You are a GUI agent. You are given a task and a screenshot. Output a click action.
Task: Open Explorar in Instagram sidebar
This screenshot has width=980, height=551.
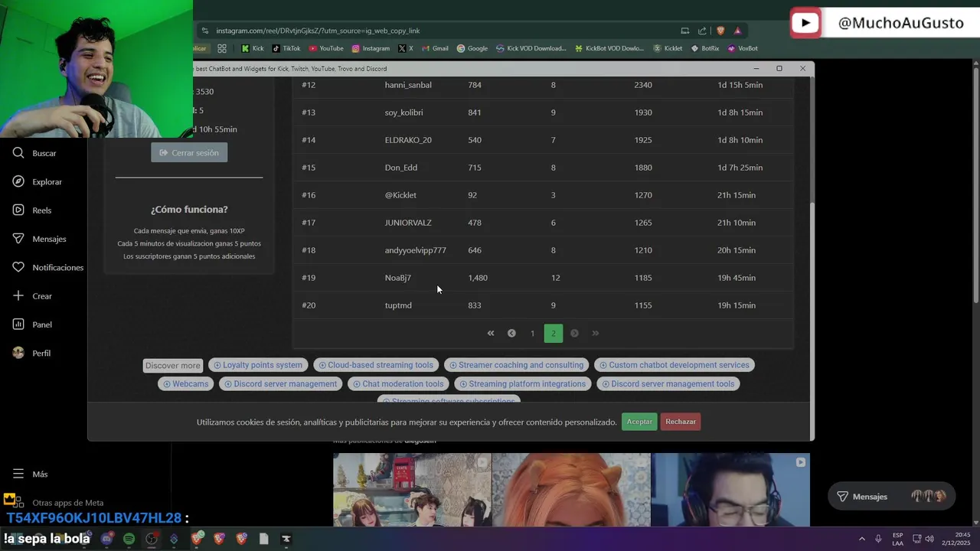[37, 182]
